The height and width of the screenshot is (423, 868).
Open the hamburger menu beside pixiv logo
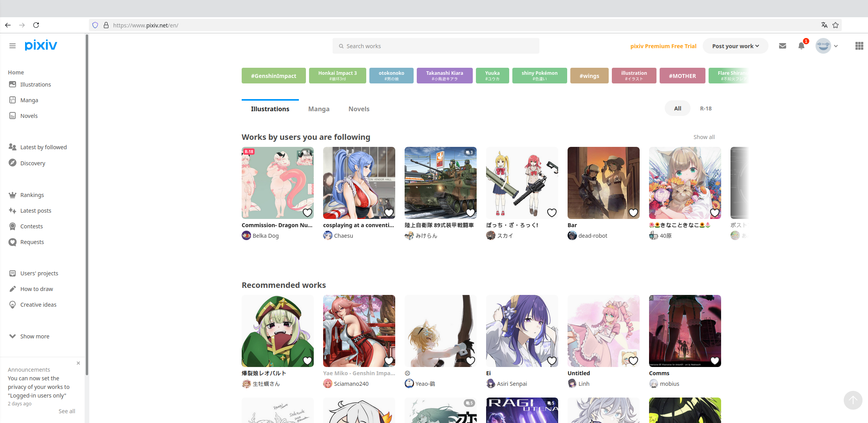click(13, 46)
